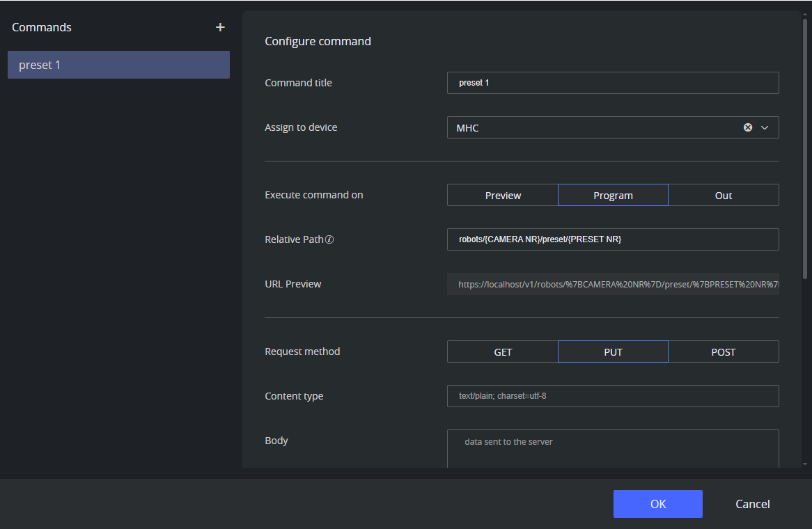The height and width of the screenshot is (529, 812).
Task: Focus the Relative Path text field
Action: (x=613, y=239)
